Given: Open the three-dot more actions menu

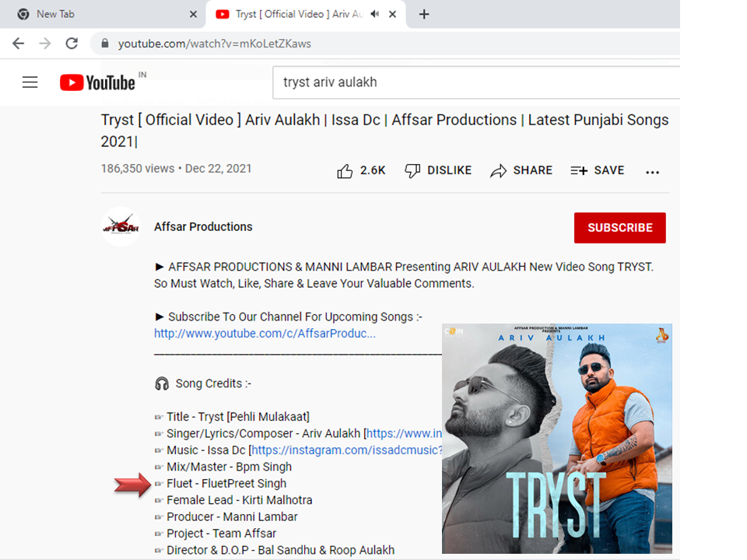Looking at the screenshot, I should [652, 172].
